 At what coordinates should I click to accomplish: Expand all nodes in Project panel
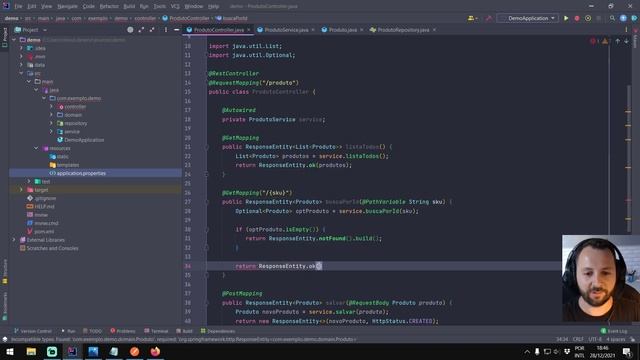point(141,30)
